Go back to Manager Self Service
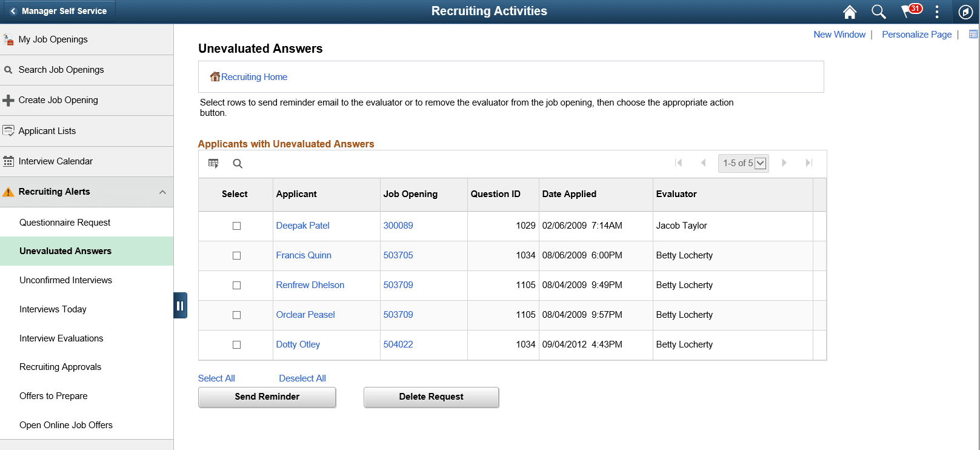980x450 pixels. pyautogui.click(x=58, y=11)
